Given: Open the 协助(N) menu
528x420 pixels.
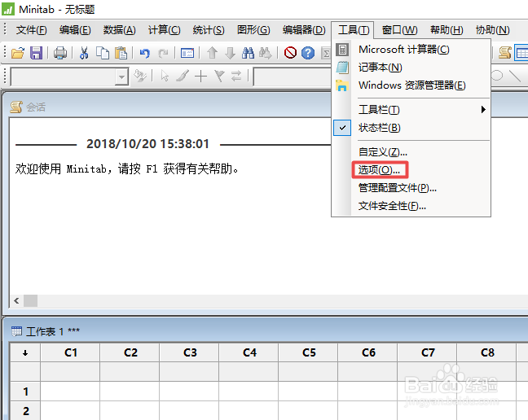Looking at the screenshot, I should tap(492, 30).
